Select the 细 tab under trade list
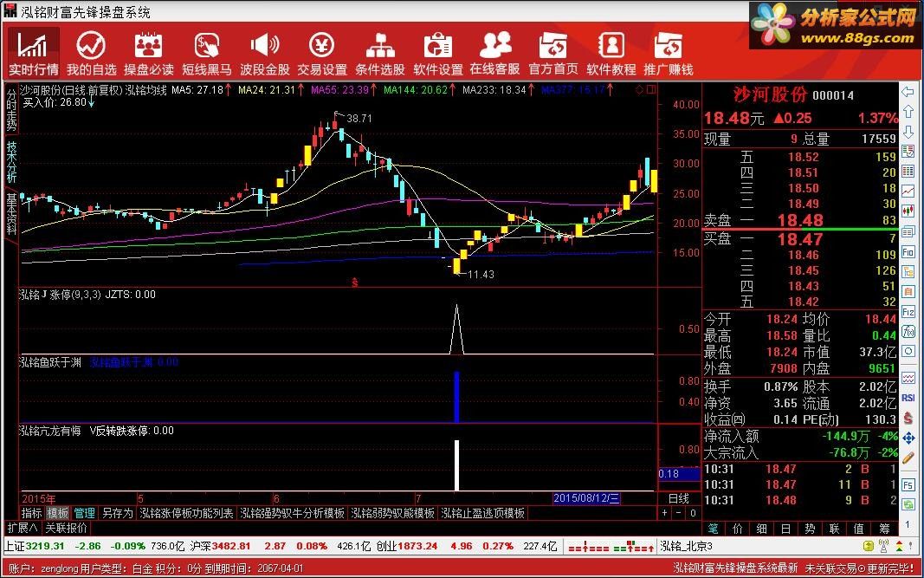Image resolution: width=924 pixels, height=578 pixels. [761, 529]
